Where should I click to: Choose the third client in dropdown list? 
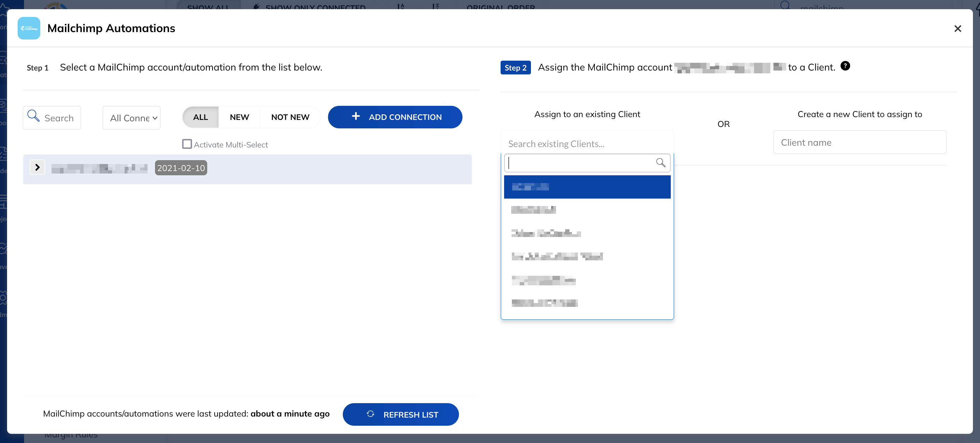[x=587, y=233]
